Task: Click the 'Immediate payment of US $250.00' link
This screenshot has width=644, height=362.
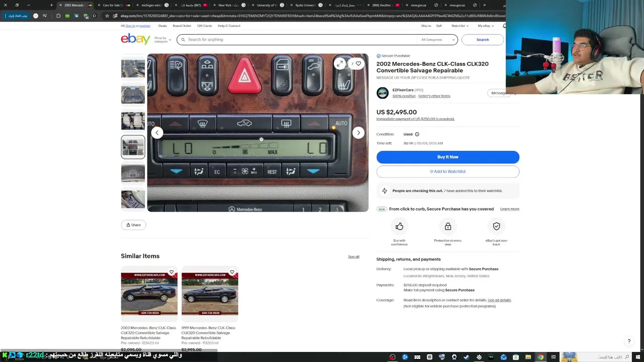Action: tap(415, 119)
